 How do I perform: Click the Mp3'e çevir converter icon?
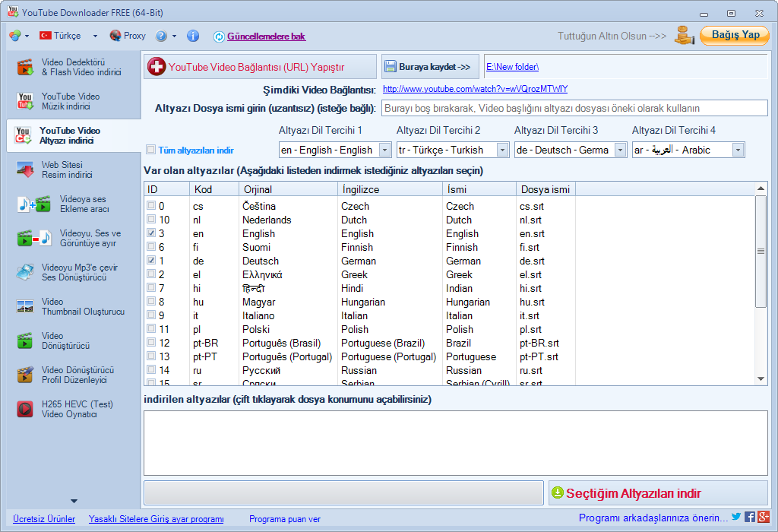(25, 272)
